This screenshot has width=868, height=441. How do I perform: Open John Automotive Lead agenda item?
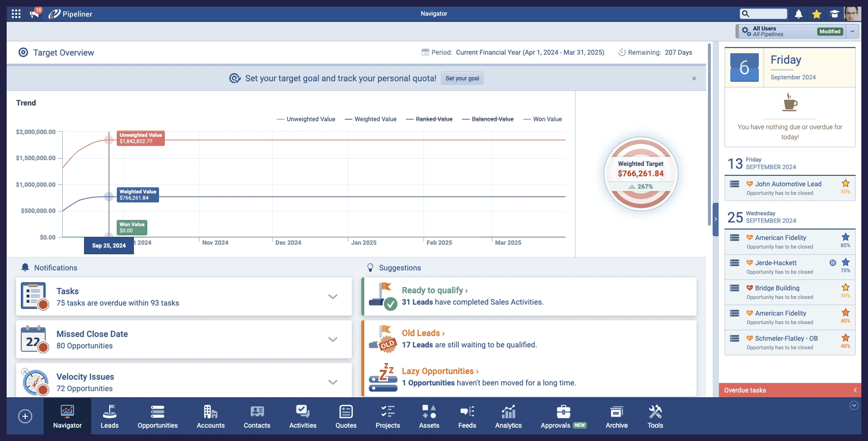(x=790, y=188)
